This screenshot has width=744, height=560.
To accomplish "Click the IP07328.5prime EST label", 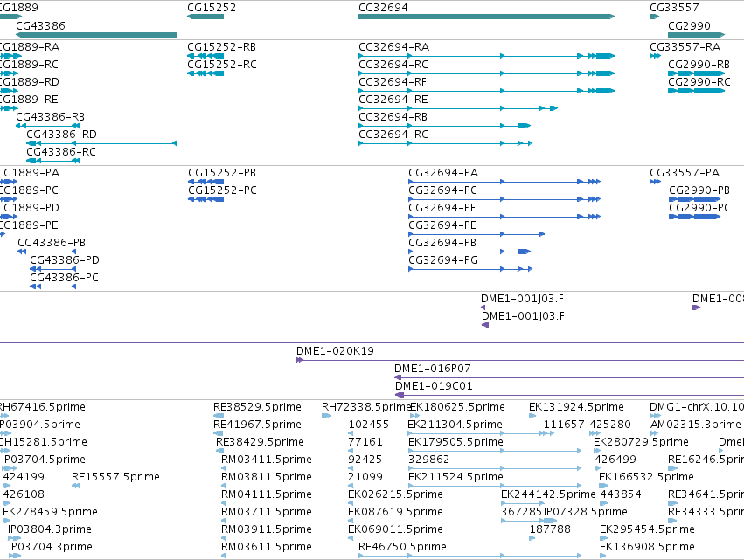I will pos(585,512).
